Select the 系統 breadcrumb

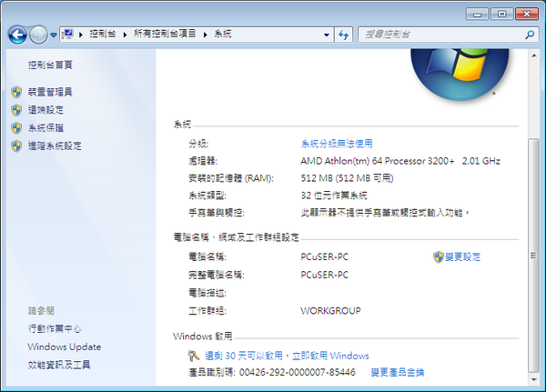pos(223,34)
